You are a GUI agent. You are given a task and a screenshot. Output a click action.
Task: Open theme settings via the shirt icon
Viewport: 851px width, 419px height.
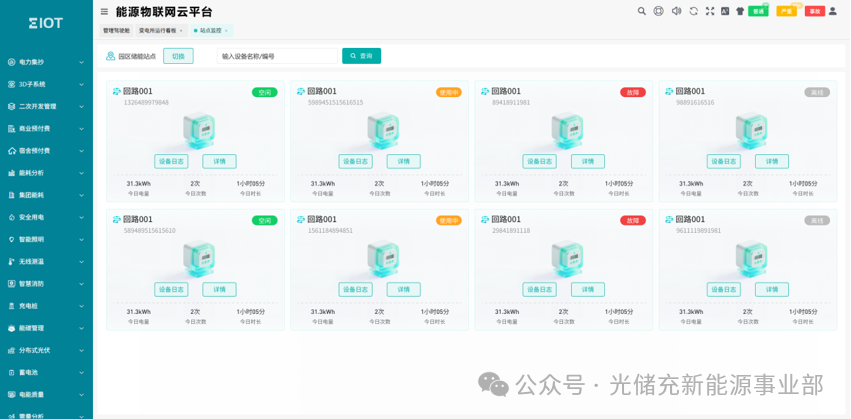click(740, 11)
